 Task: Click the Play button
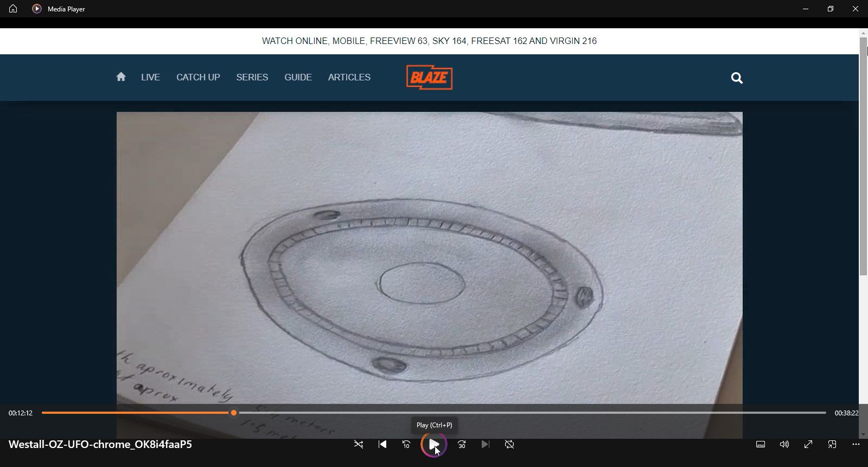[x=434, y=445]
